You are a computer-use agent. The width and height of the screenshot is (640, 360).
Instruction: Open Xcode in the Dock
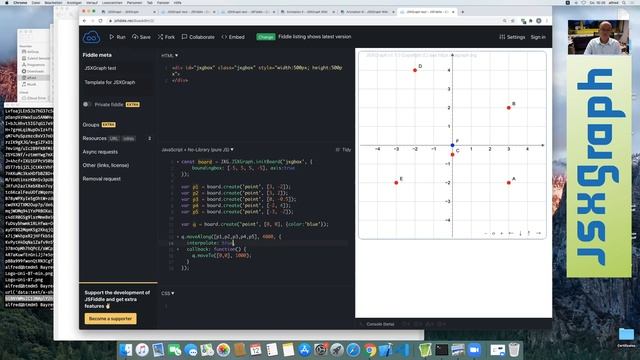click(x=385, y=350)
